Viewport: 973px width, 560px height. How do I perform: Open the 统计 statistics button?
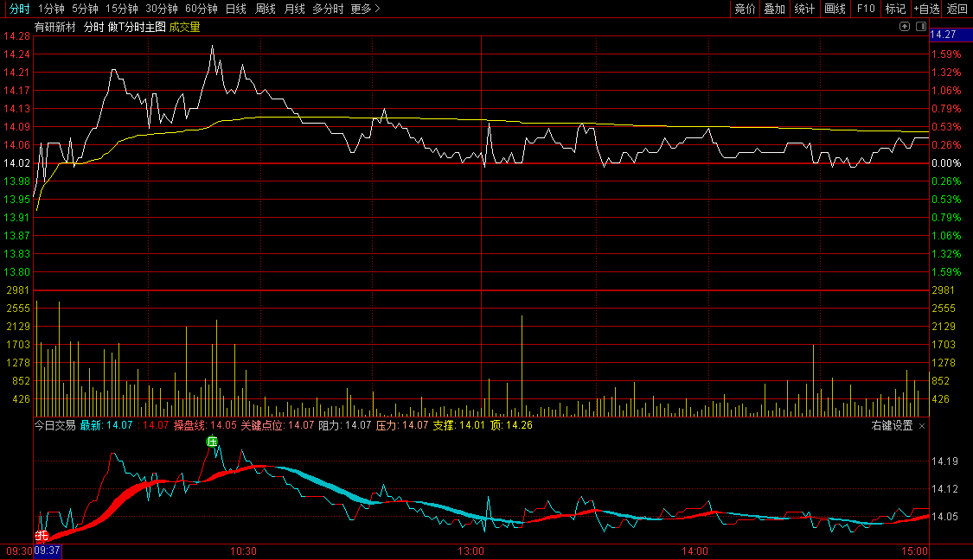pos(805,9)
